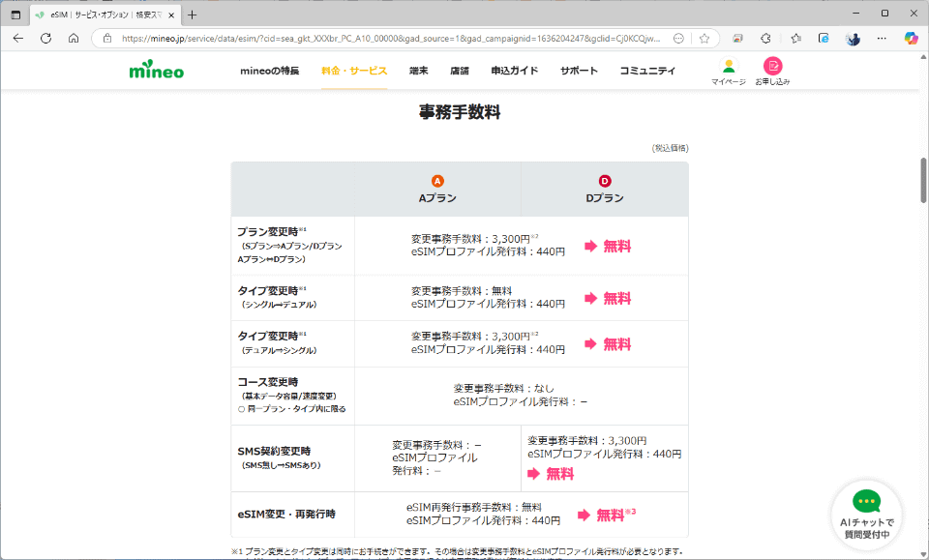Click eSIM再発行事務手数料:無料 text
This screenshot has height=560, width=929.
[x=473, y=508]
